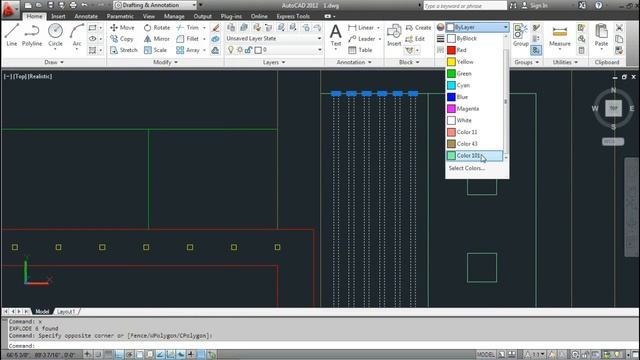
Task: Expand the Draw panel
Action: (54, 62)
